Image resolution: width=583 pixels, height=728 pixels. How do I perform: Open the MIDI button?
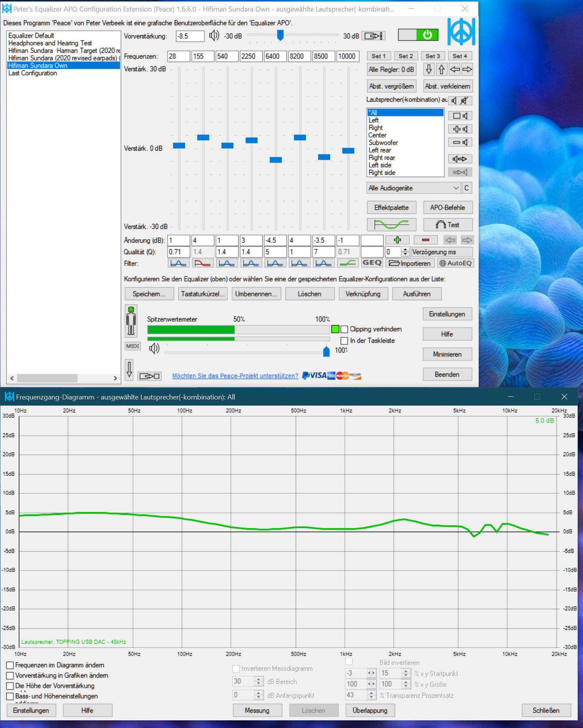133,346
